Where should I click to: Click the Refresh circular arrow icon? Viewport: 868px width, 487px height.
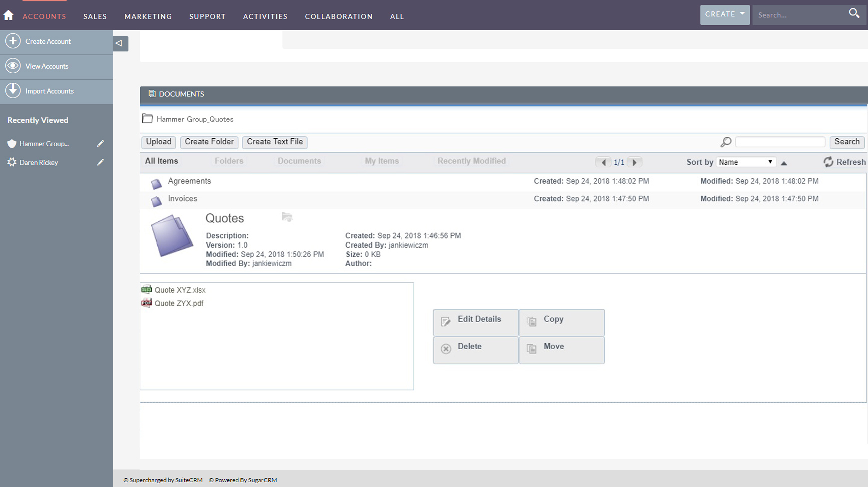828,162
